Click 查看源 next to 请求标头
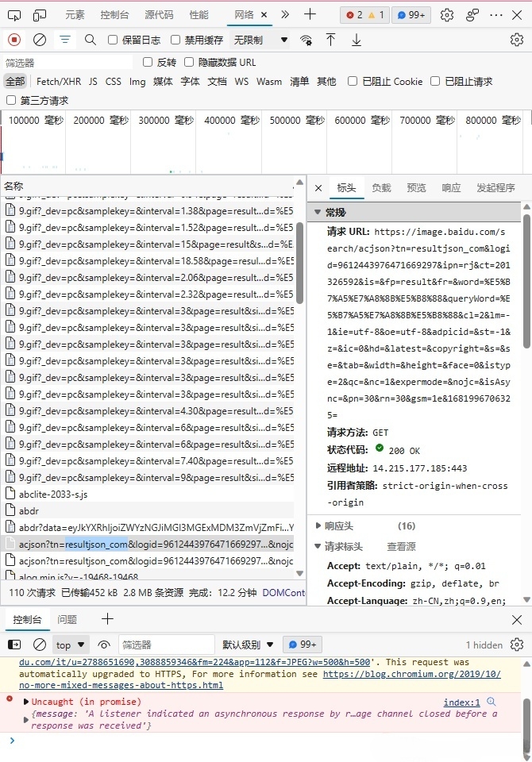 (401, 546)
